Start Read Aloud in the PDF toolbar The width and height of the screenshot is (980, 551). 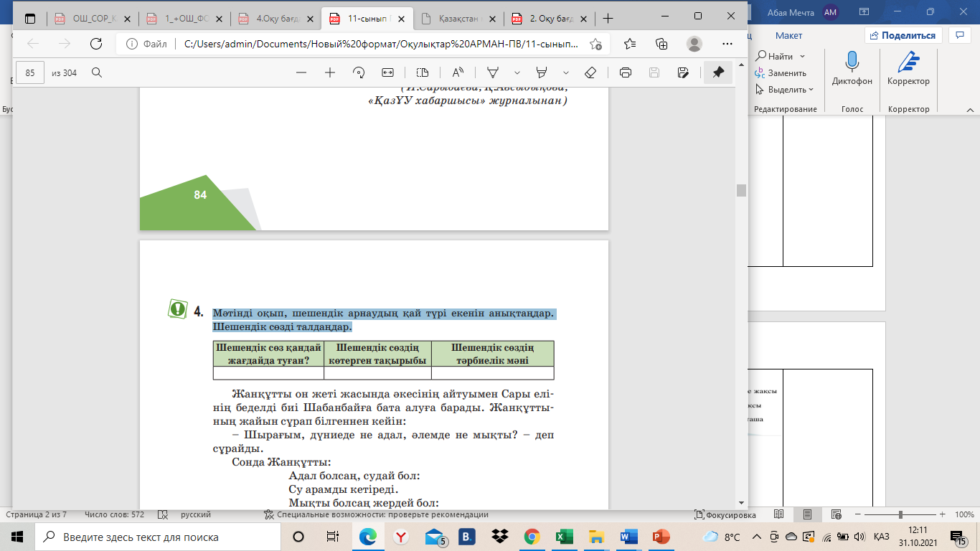457,72
